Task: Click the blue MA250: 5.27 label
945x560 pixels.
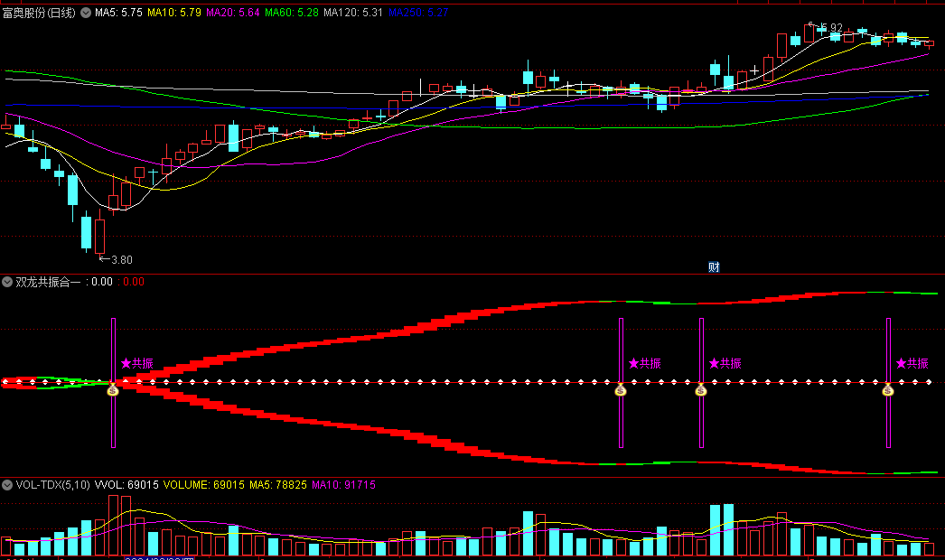Action: click(x=418, y=13)
